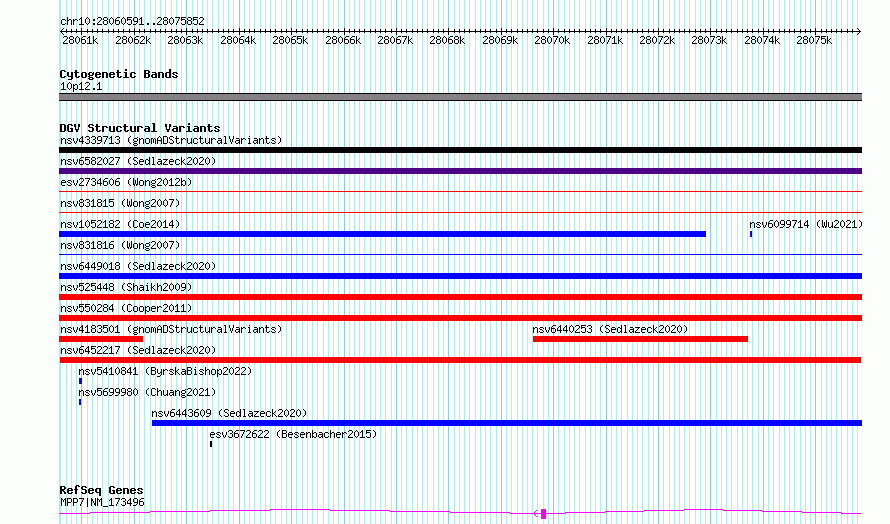Select the purple nsv6582027 variant bar
This screenshot has width=890, height=524.
pos(460,171)
